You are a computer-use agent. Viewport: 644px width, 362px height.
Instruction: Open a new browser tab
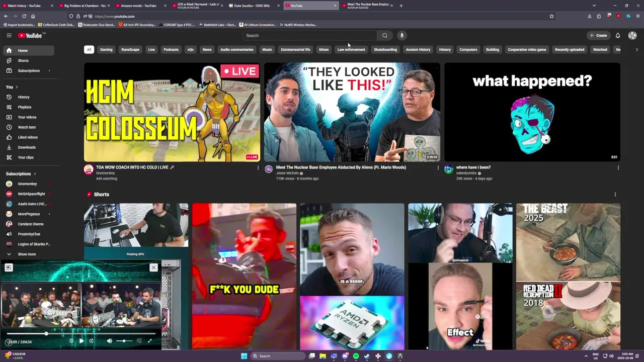coord(401,6)
